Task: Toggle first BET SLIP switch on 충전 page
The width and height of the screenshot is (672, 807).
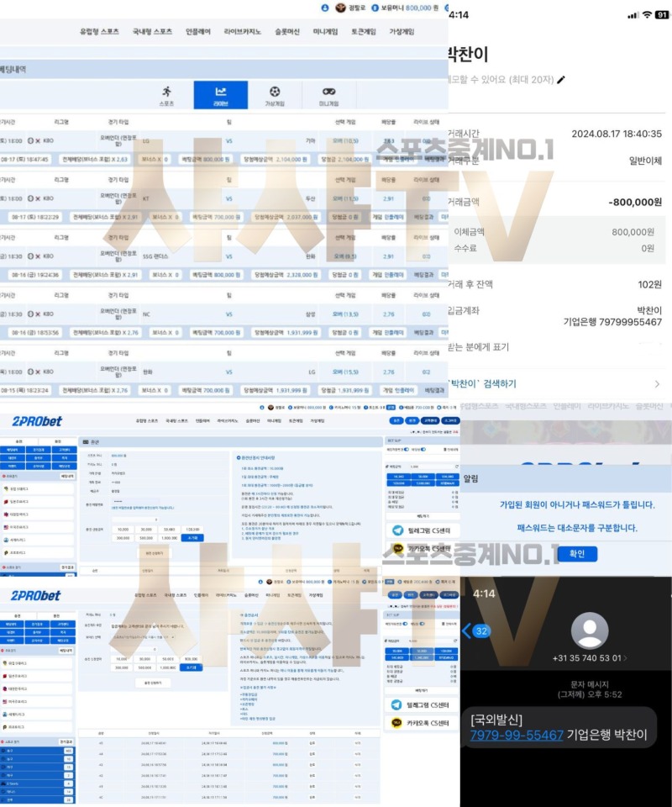Action: (x=406, y=624)
